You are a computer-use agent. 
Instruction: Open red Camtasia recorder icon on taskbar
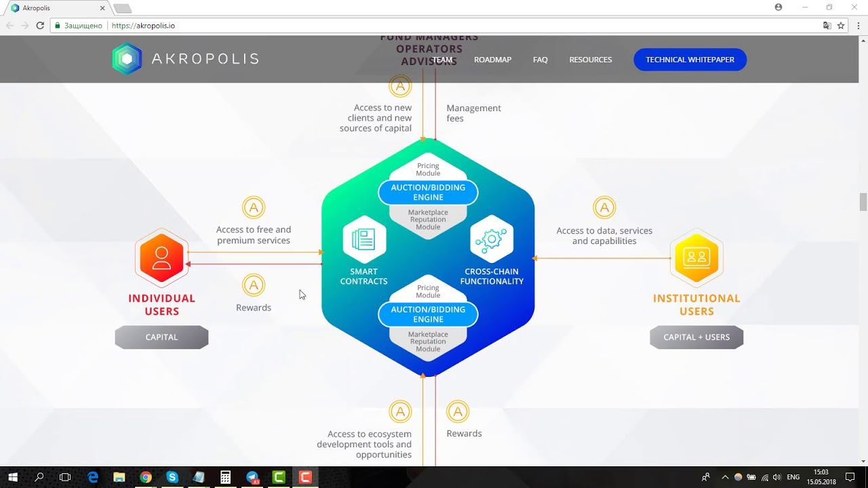tap(305, 477)
